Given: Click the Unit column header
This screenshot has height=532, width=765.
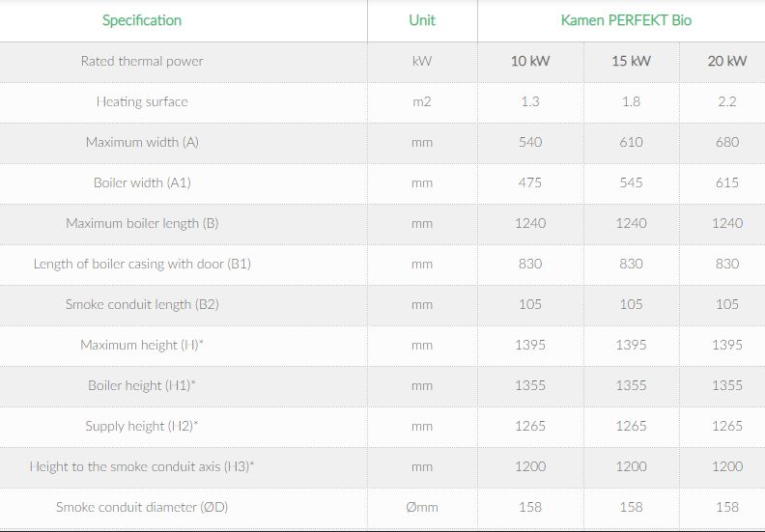Looking at the screenshot, I should click(422, 20).
